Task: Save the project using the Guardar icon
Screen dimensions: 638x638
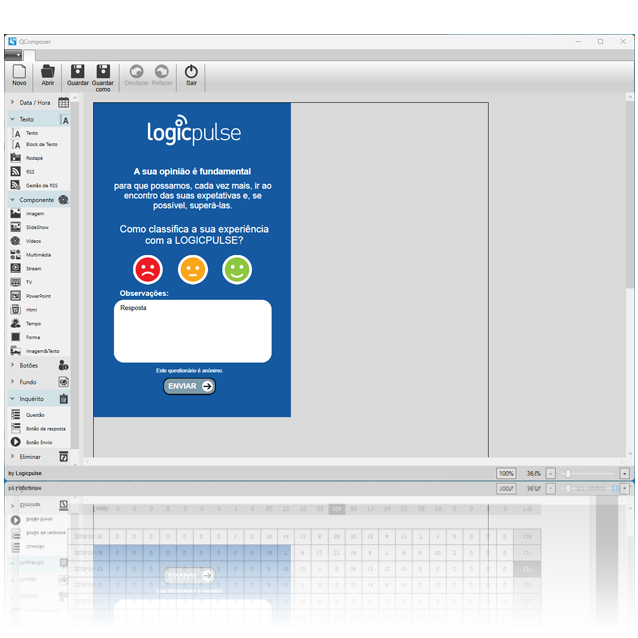Action: pyautogui.click(x=77, y=75)
